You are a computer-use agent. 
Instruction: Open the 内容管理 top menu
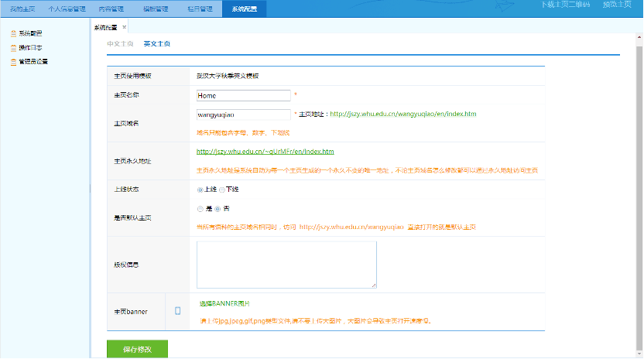tap(111, 9)
